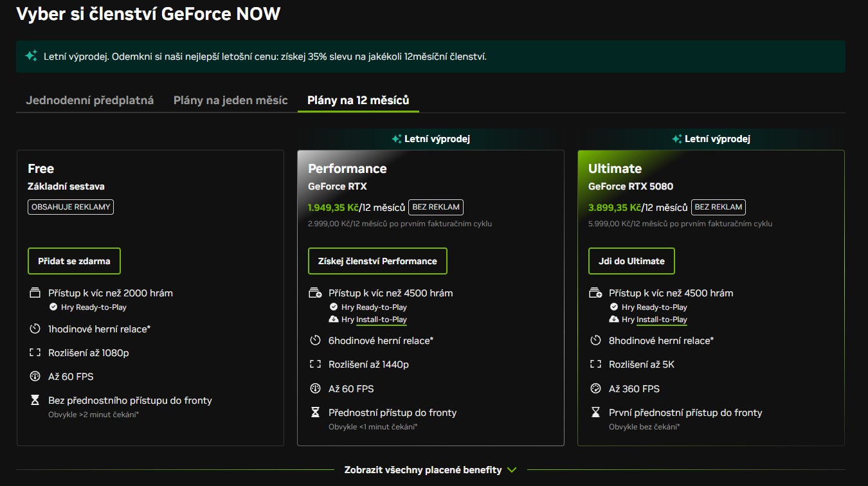The image size is (868, 486).
Task: Click the Obvykle >2 minut čekání note
Action: (93, 415)
